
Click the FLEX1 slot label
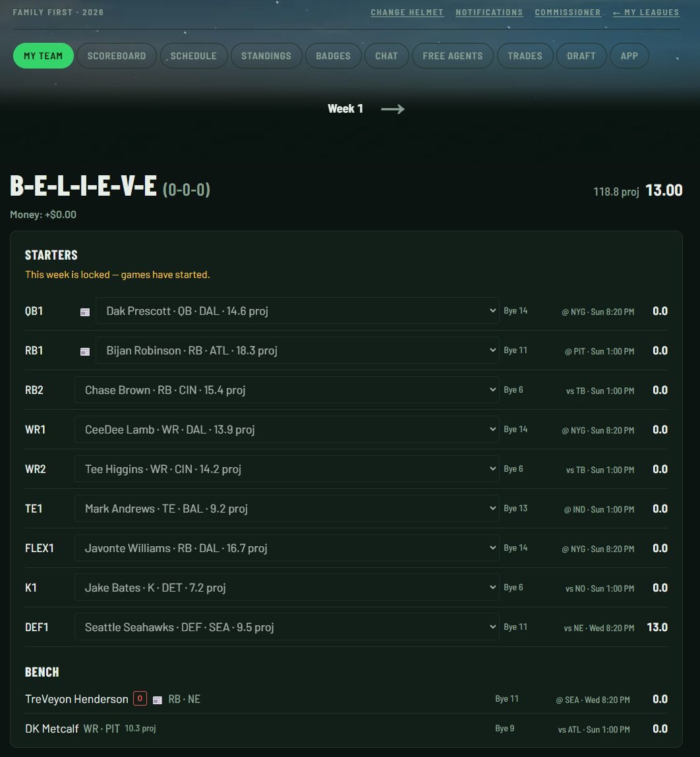click(x=39, y=548)
